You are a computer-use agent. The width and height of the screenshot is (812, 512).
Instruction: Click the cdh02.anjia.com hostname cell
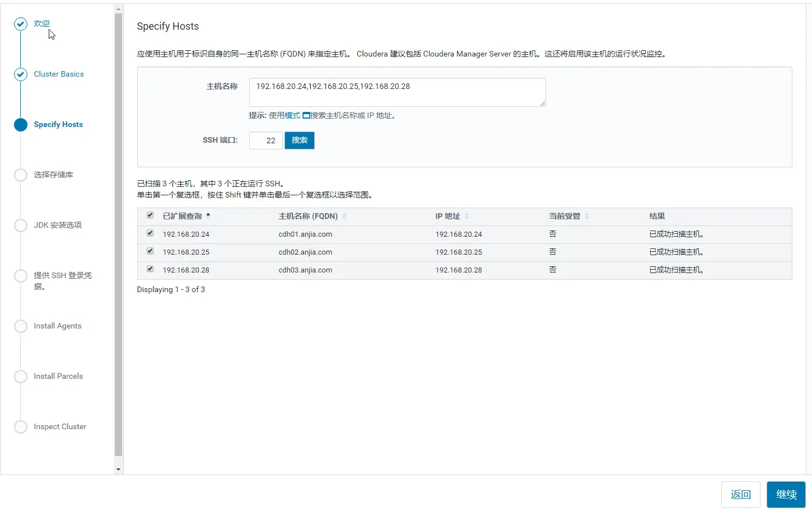[305, 252]
